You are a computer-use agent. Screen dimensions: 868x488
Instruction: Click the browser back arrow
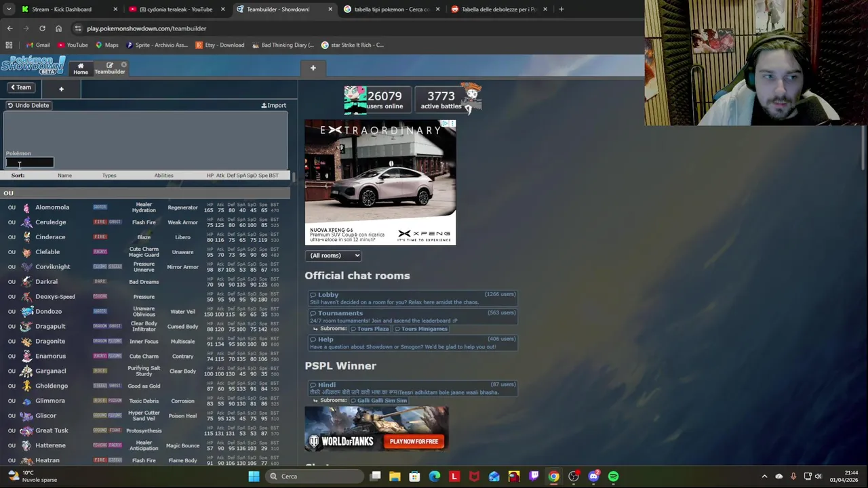(x=9, y=28)
